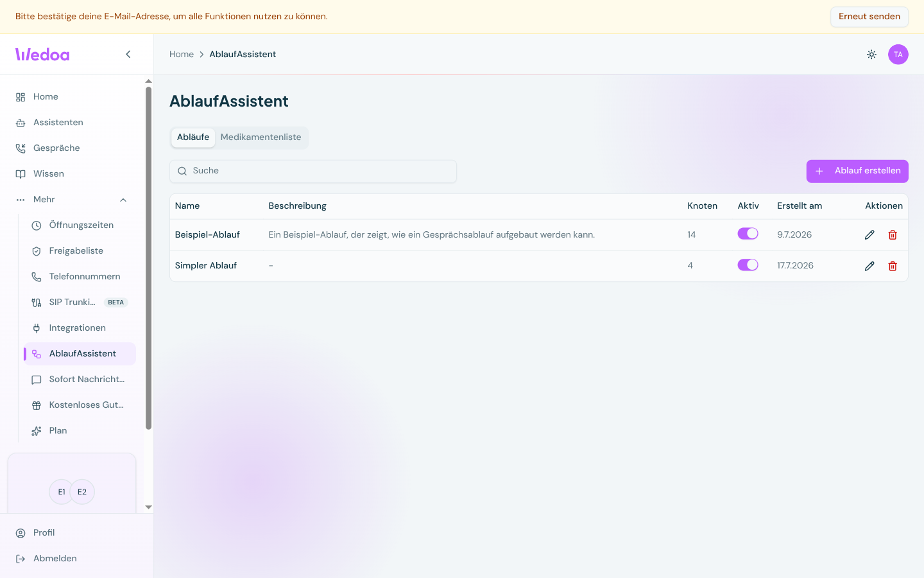Open Plan in the sidebar
This screenshot has width=924, height=578.
tap(80, 431)
